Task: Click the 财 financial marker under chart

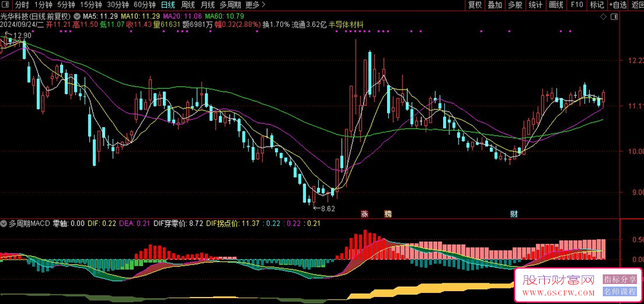Action: [x=513, y=214]
